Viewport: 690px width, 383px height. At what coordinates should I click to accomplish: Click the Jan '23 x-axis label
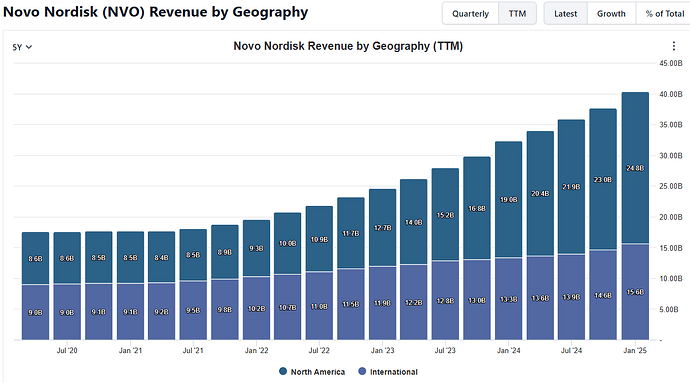(x=382, y=350)
